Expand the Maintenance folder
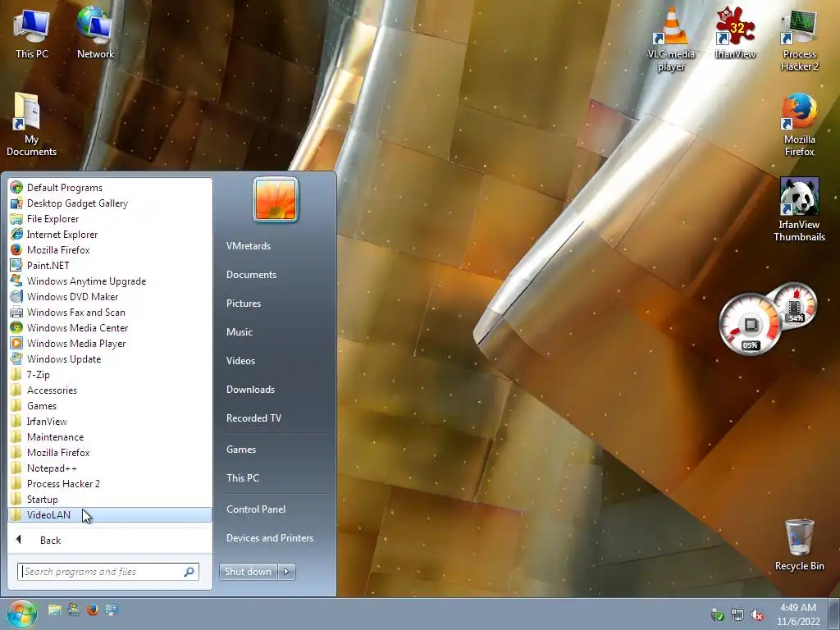 110,436
